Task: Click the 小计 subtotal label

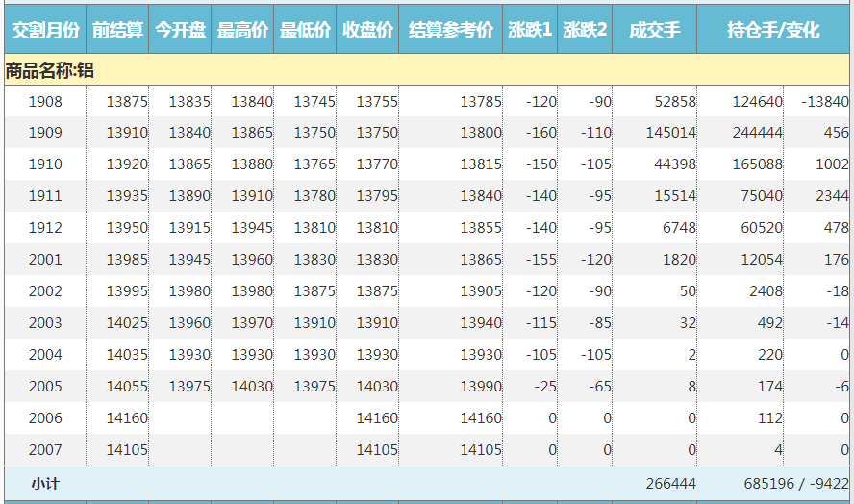Action: (x=45, y=484)
